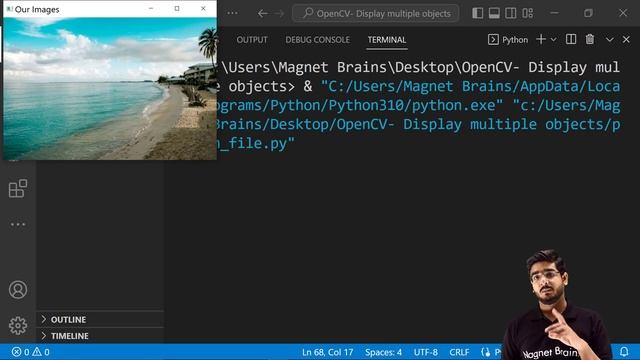The height and width of the screenshot is (360, 640).
Task: Maximize the Our Images window
Action: click(x=177, y=9)
